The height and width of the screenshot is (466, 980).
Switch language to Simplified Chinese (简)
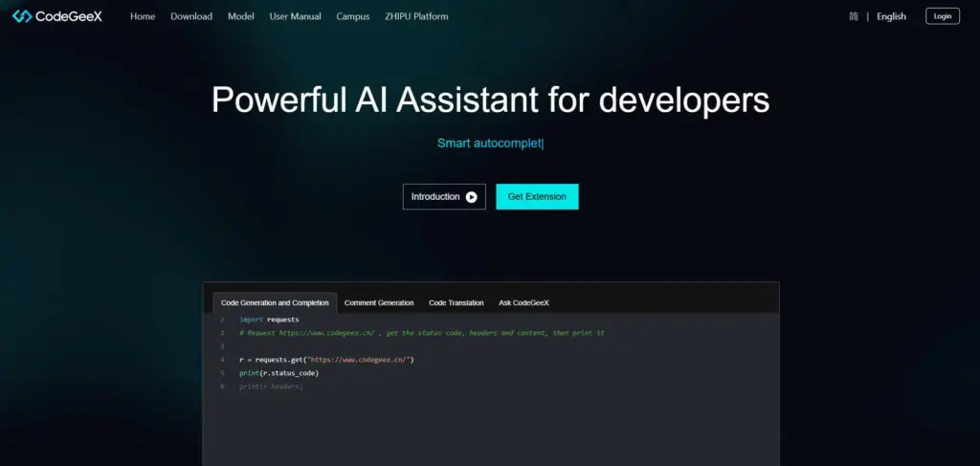click(x=853, y=16)
